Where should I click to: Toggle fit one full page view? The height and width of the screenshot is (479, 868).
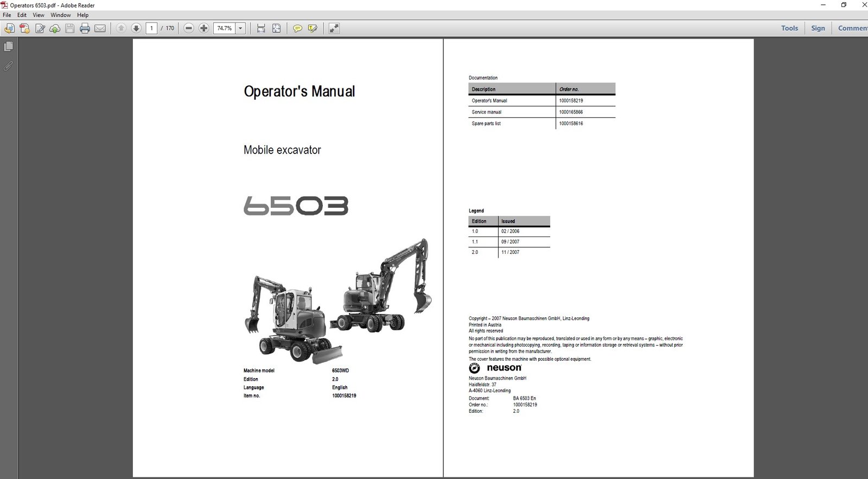pos(276,28)
